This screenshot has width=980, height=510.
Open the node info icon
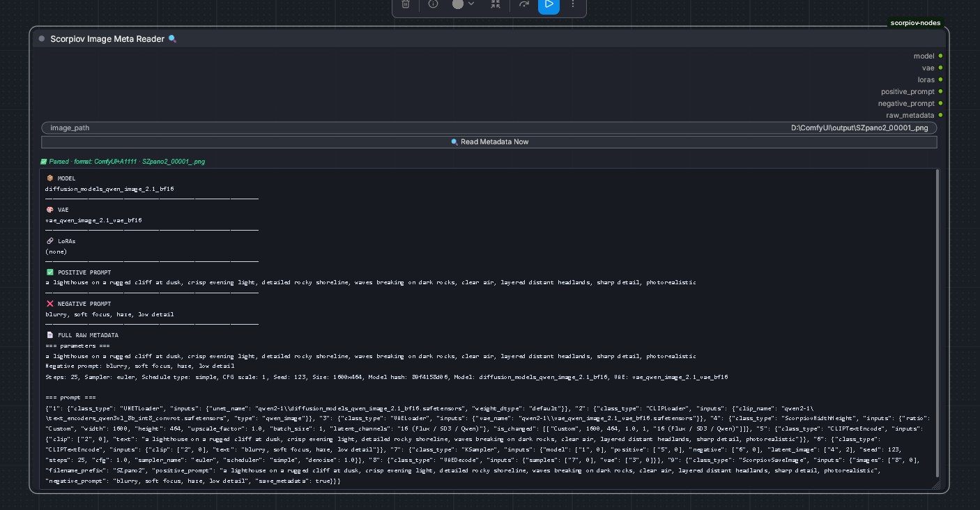point(433,4)
